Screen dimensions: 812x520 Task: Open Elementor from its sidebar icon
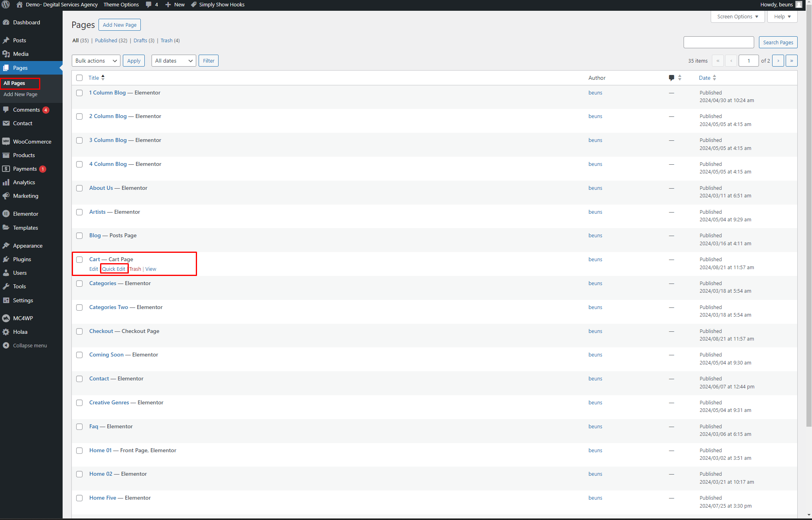(x=6, y=214)
